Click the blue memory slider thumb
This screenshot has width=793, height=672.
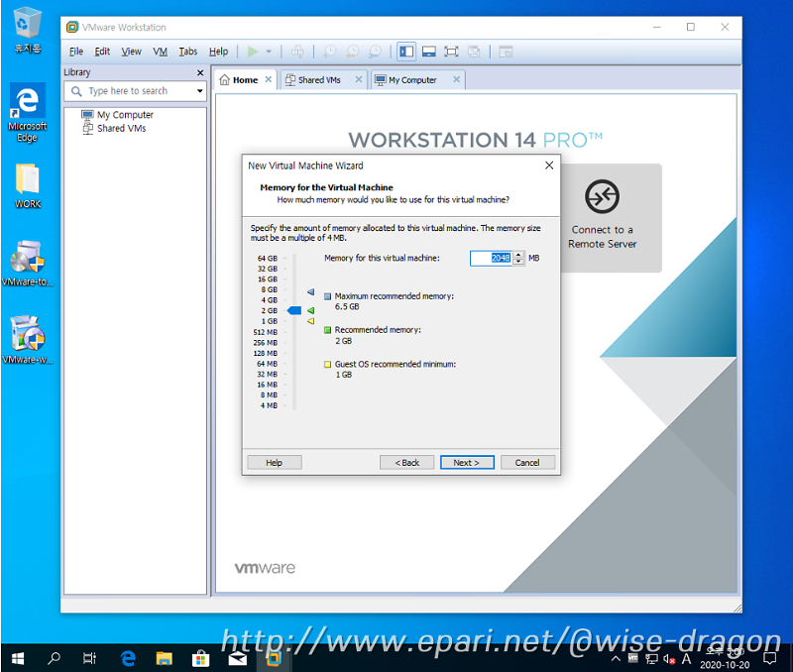(294, 310)
